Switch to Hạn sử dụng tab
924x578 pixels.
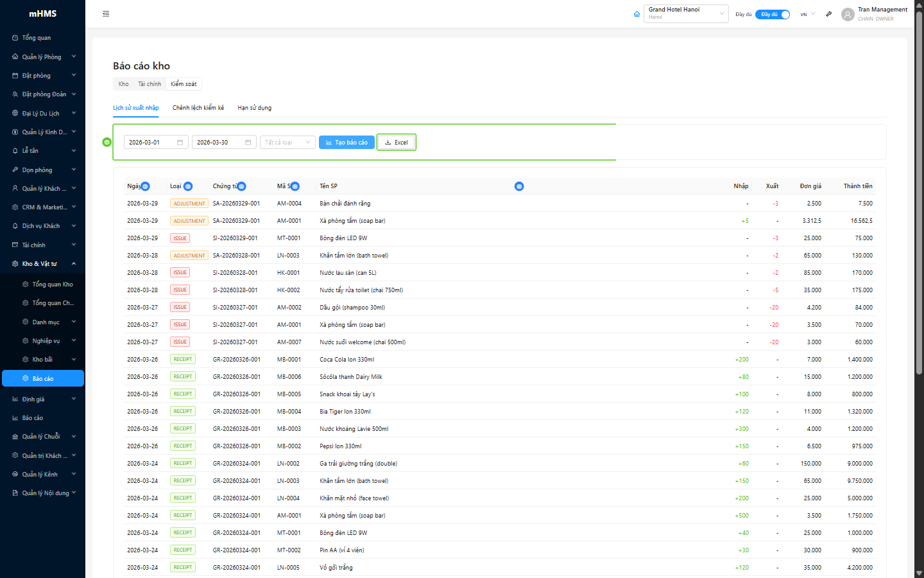point(254,108)
